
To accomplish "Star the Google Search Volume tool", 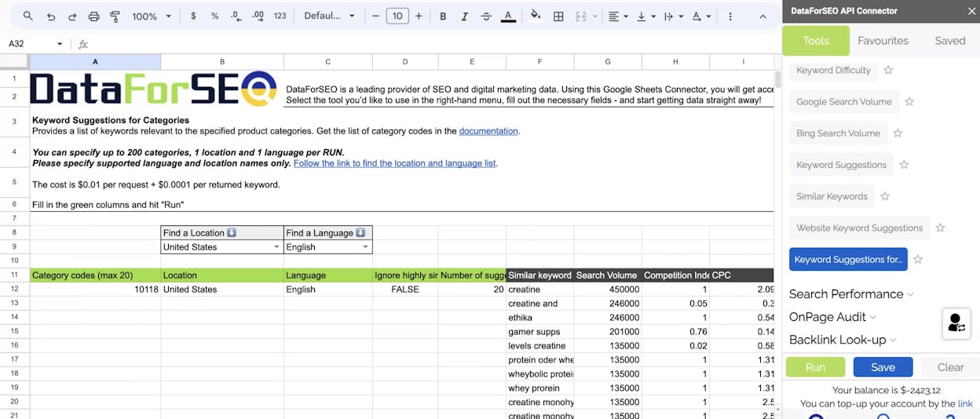I will [909, 102].
